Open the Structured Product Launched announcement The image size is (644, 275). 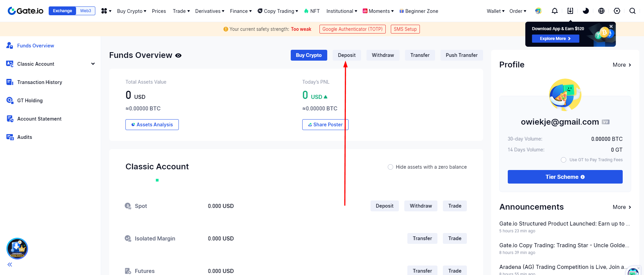coord(565,224)
